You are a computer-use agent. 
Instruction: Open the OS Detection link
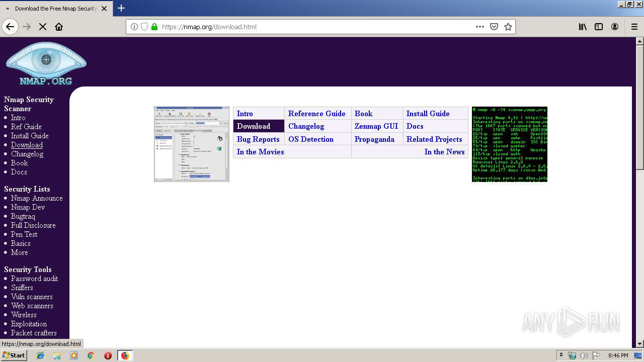(311, 139)
